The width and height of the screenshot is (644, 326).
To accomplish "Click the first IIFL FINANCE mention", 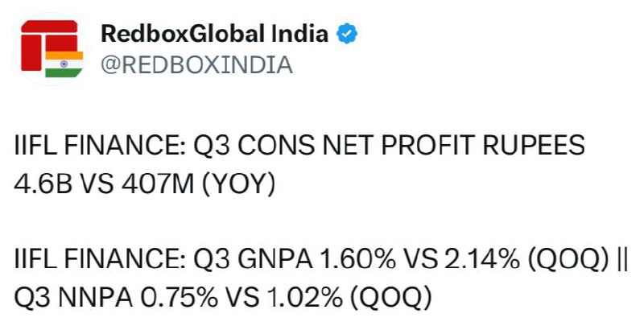I will pyautogui.click(x=100, y=146).
